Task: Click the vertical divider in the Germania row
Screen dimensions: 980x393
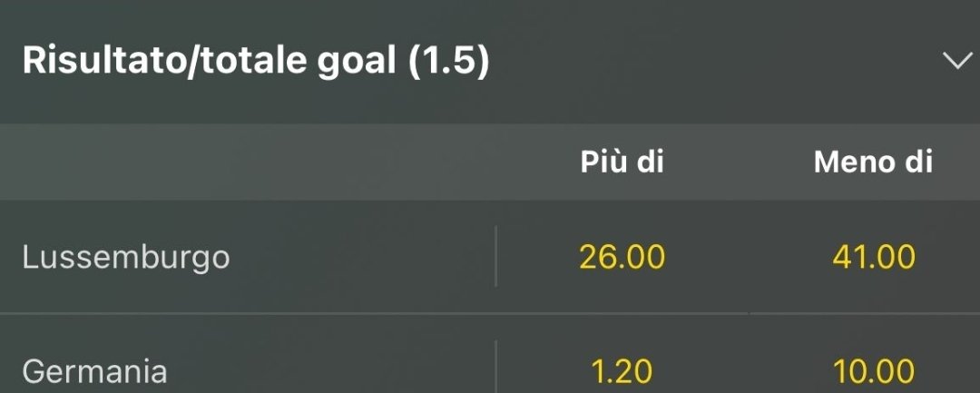Action: point(496,368)
